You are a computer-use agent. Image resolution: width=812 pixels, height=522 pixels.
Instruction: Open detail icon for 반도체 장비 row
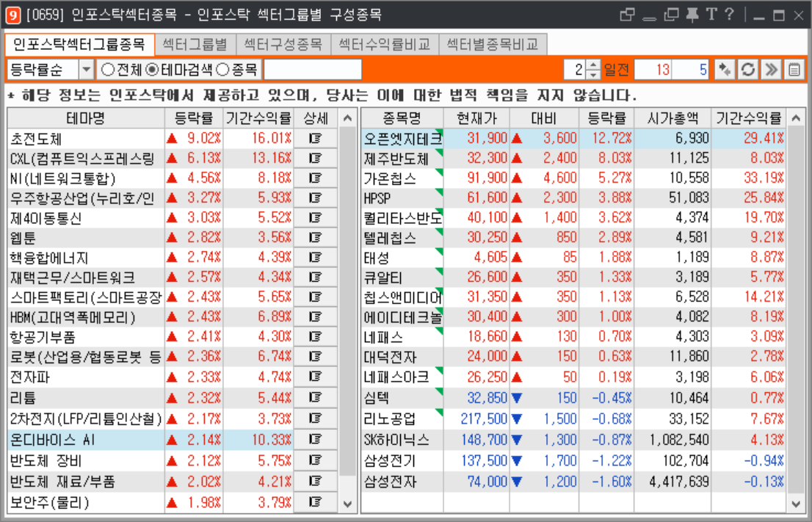click(315, 460)
